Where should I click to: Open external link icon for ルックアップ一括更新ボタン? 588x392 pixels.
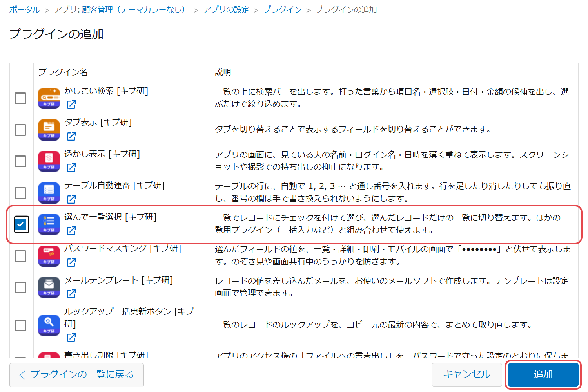(x=71, y=338)
